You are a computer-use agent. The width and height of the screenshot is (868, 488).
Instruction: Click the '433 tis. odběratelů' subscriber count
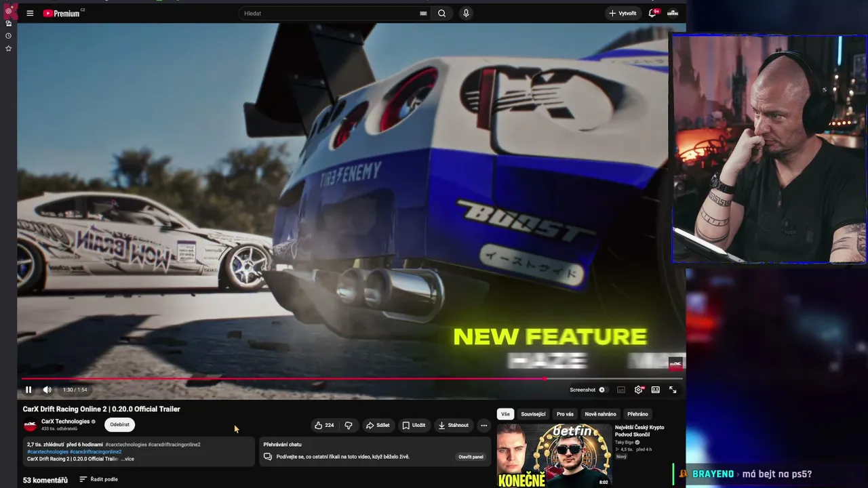60,429
